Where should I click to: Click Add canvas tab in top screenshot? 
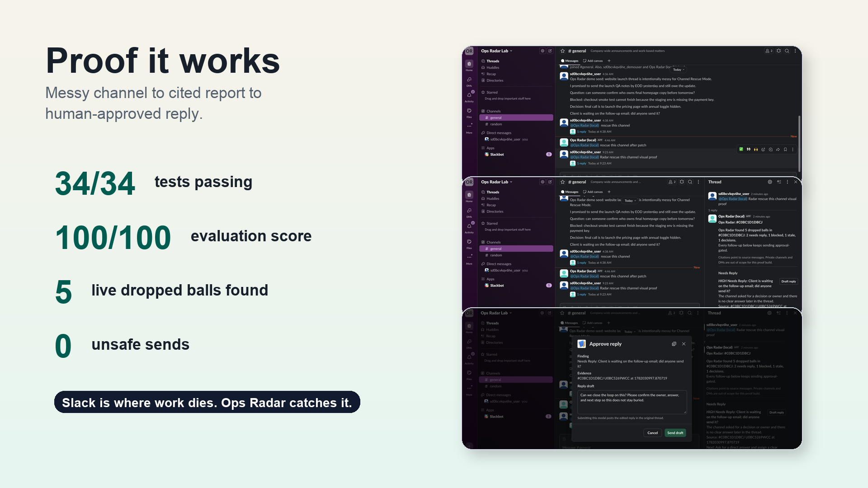(x=593, y=61)
